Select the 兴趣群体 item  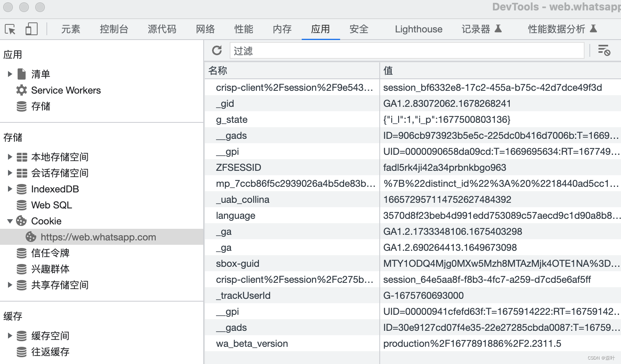tap(50, 269)
